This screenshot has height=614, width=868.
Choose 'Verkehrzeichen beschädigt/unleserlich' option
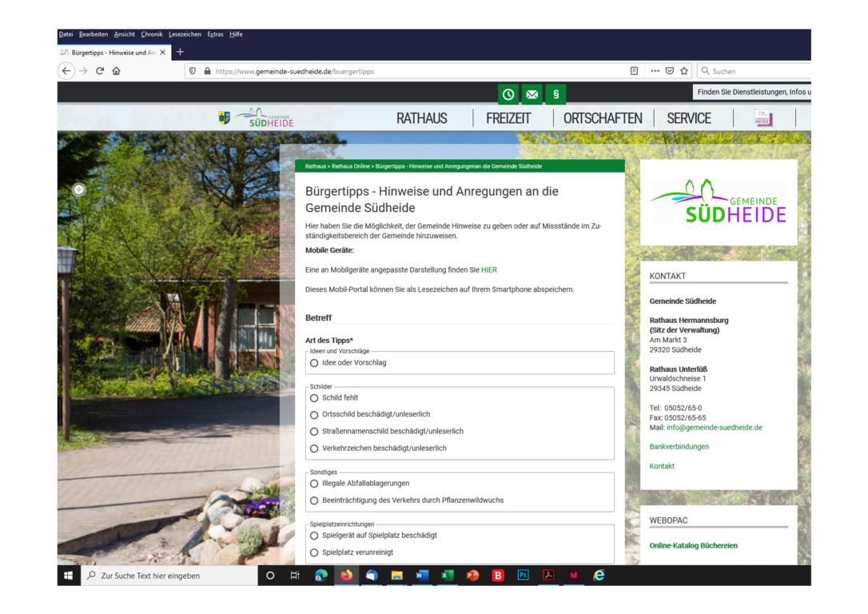click(314, 449)
